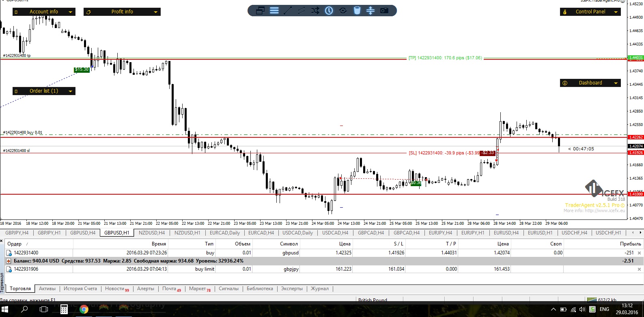Open the Маркет terminal tab
644x317 pixels.
click(200, 289)
